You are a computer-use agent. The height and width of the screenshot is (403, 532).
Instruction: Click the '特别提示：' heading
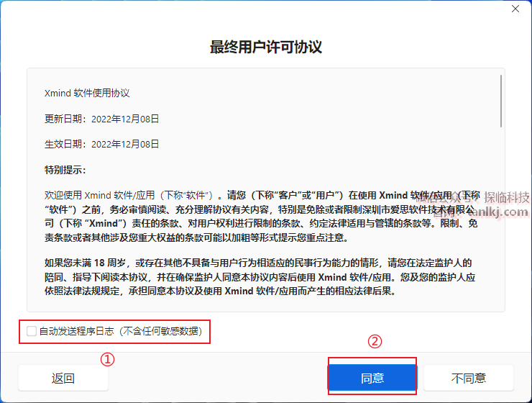pyautogui.click(x=65, y=170)
